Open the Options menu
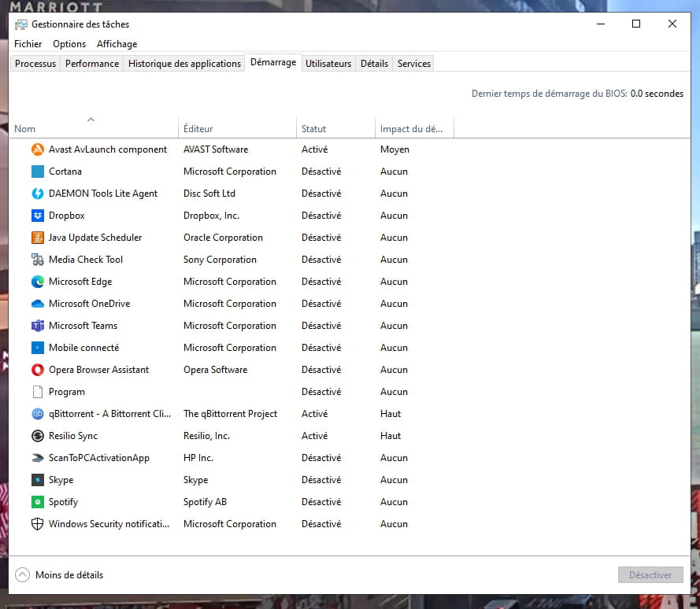Viewport: 700px width, 609px height. (69, 44)
